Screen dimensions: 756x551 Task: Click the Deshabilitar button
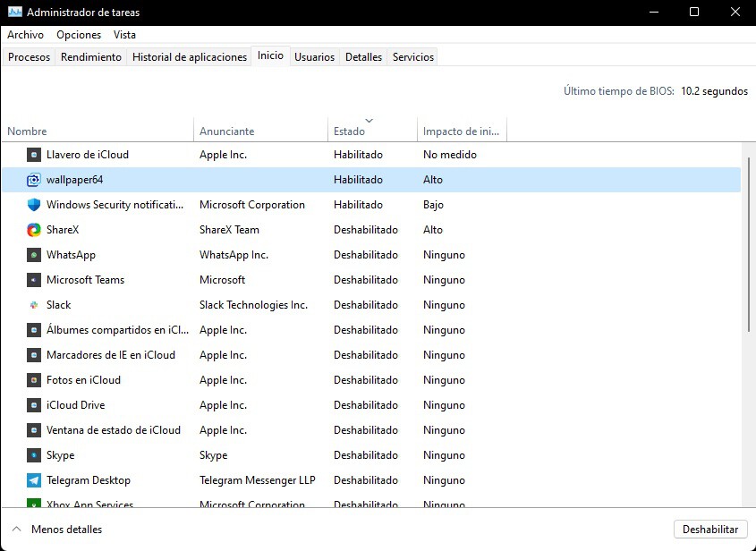[x=709, y=529]
